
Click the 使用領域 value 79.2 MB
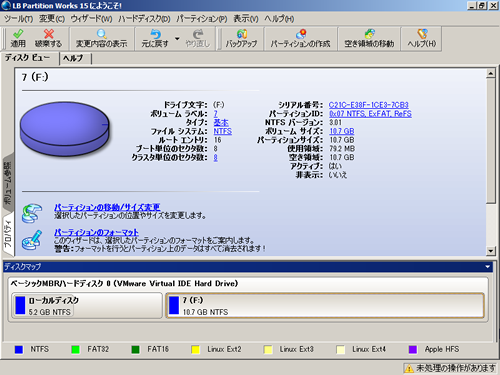342,148
